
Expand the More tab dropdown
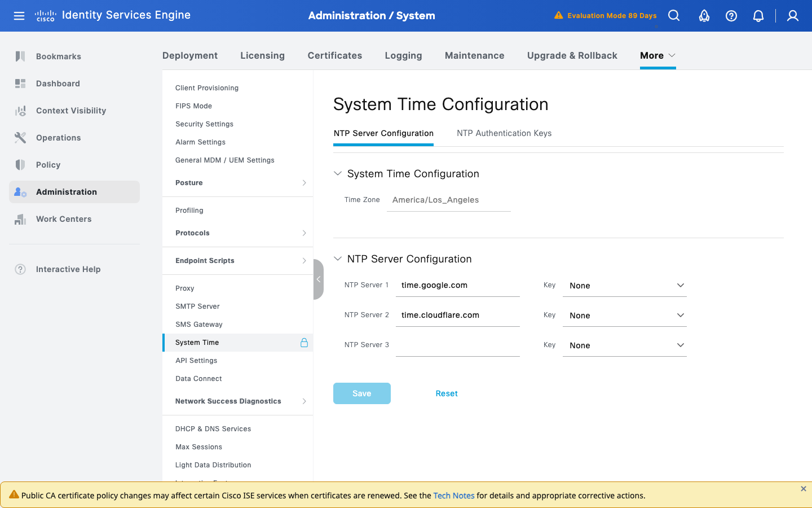coord(657,55)
